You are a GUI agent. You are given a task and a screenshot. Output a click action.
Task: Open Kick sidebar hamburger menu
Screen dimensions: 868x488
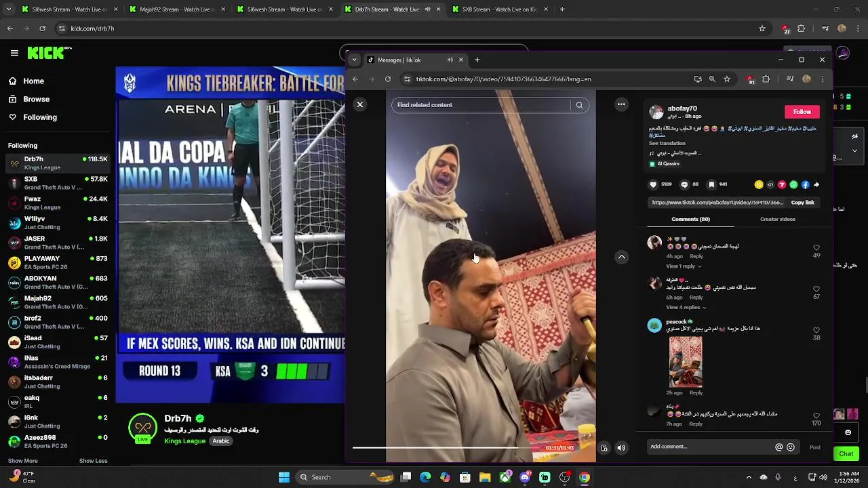(14, 53)
